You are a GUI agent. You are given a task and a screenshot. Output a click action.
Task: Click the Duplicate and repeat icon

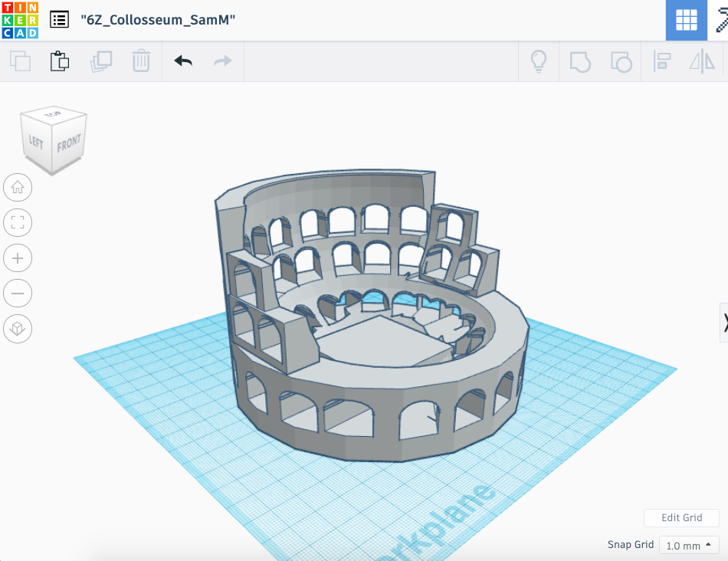100,61
